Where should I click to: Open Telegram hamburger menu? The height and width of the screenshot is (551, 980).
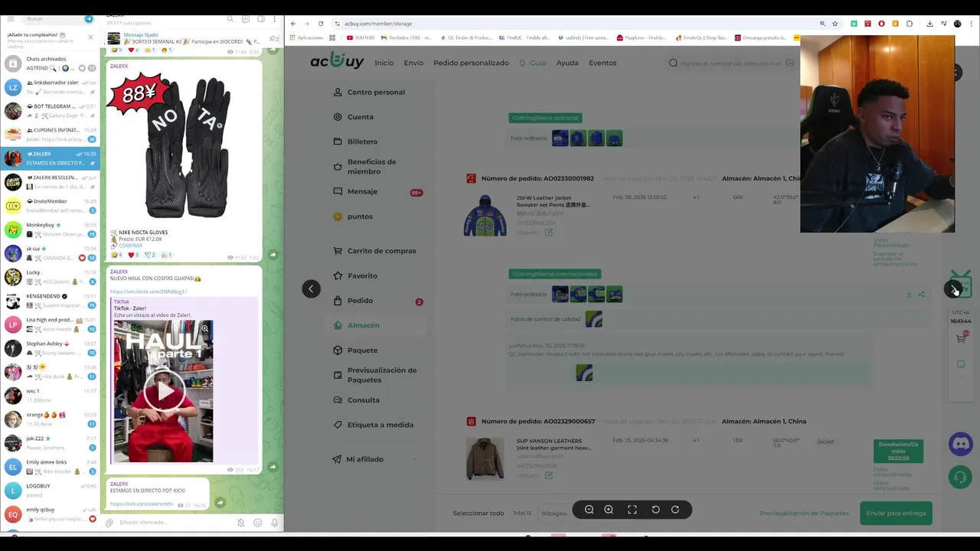click(11, 18)
